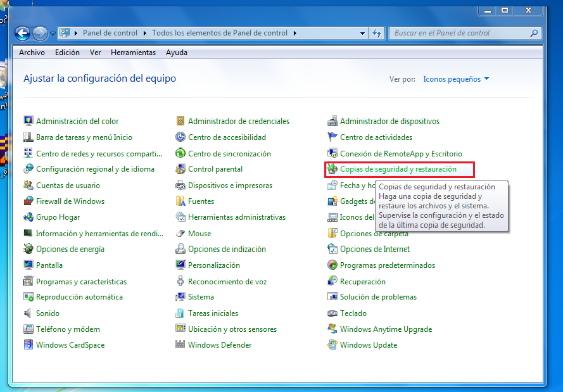
Task: Open Ubicación y otros sensores link
Action: click(232, 329)
